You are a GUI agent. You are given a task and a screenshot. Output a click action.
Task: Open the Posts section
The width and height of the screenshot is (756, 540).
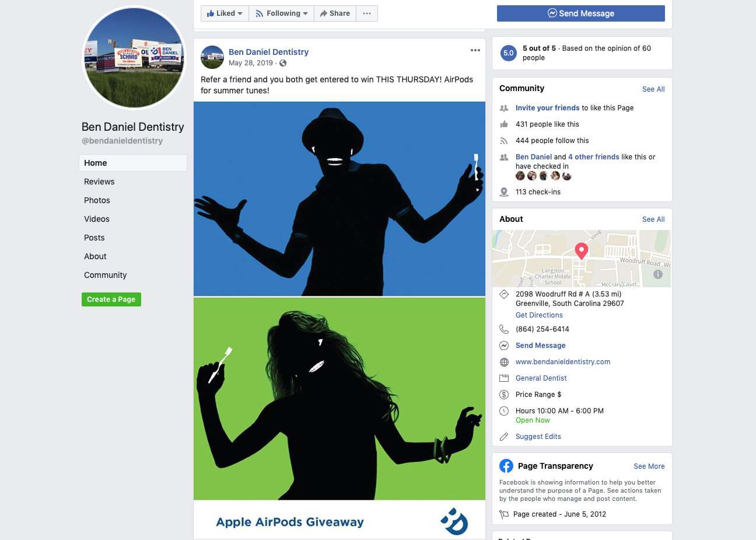point(94,238)
